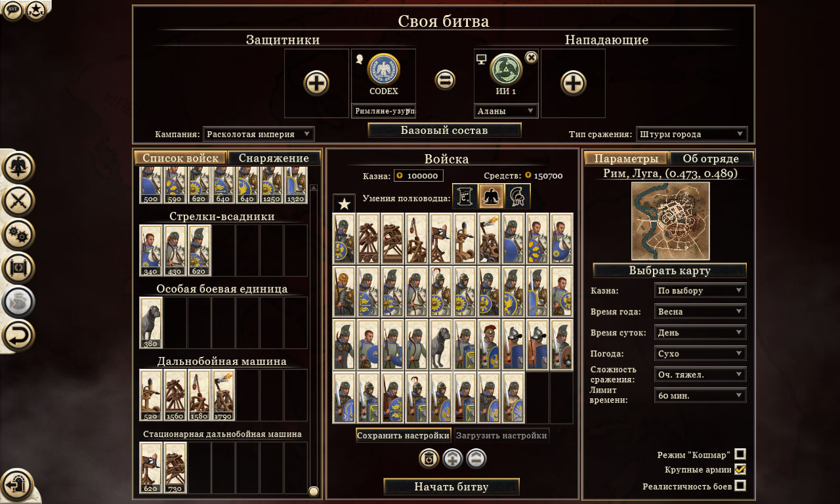Click the equals balance icon between the two sides

click(x=445, y=80)
